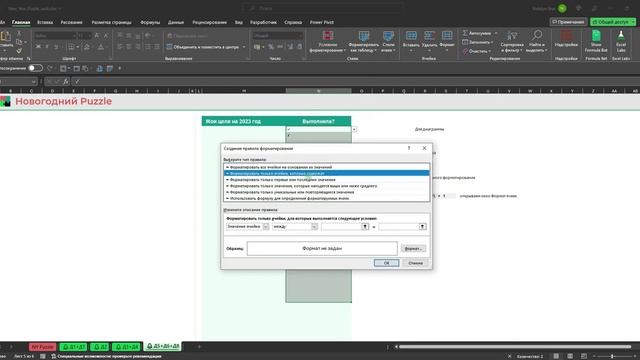Click the Borders icon
The width and height of the screenshot is (640, 360).
[x=71, y=47]
